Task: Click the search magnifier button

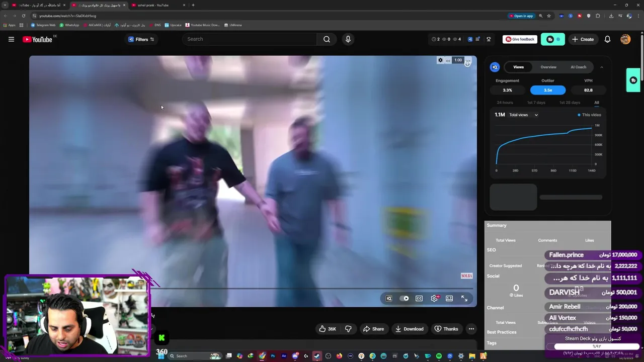Action: (x=327, y=39)
